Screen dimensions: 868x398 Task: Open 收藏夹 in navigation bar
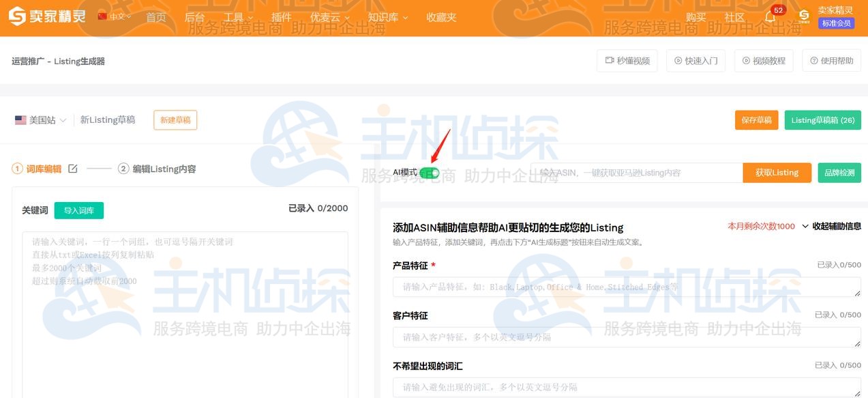click(x=441, y=17)
